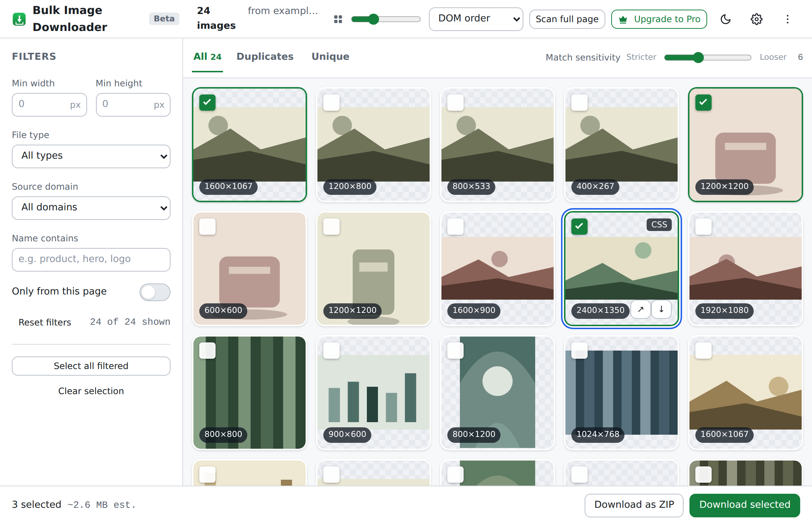812x524 pixels.
Task: Click the '~2.6 MB est.' size estimate
Action: (x=101, y=505)
